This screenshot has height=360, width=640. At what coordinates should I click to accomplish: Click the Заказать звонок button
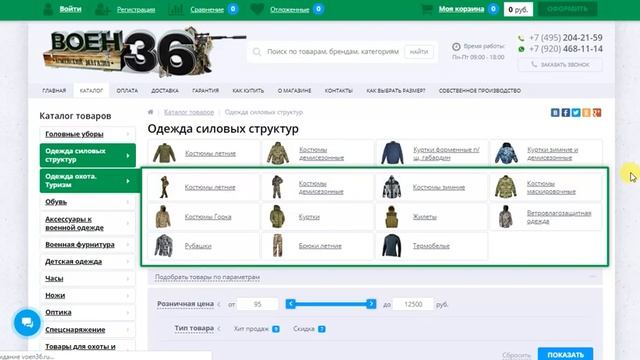pos(560,64)
